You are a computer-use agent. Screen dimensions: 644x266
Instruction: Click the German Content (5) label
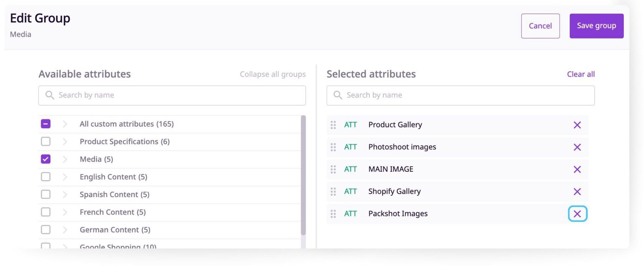point(115,230)
